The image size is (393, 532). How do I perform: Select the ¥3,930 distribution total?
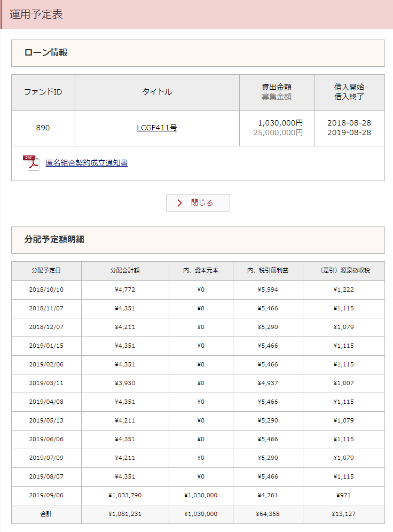[x=125, y=383]
